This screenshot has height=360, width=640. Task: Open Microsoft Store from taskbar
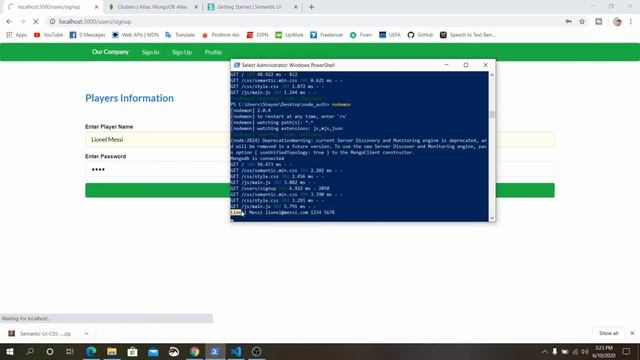pos(132,351)
